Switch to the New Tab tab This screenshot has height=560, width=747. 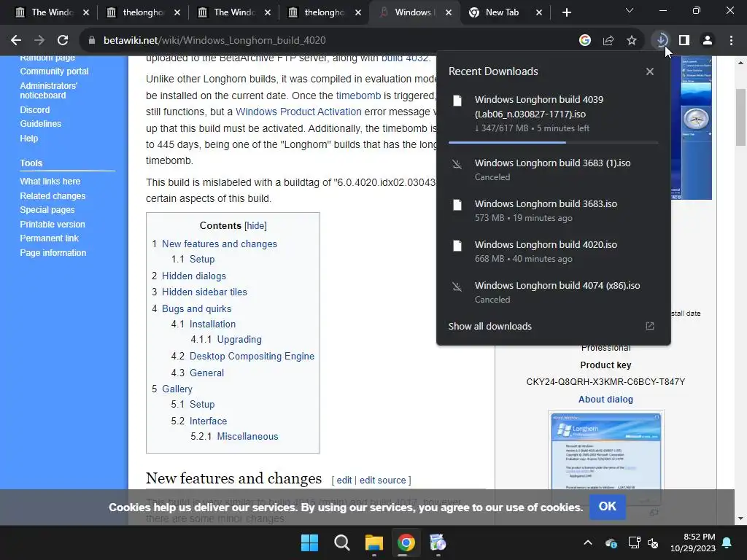[502, 12]
